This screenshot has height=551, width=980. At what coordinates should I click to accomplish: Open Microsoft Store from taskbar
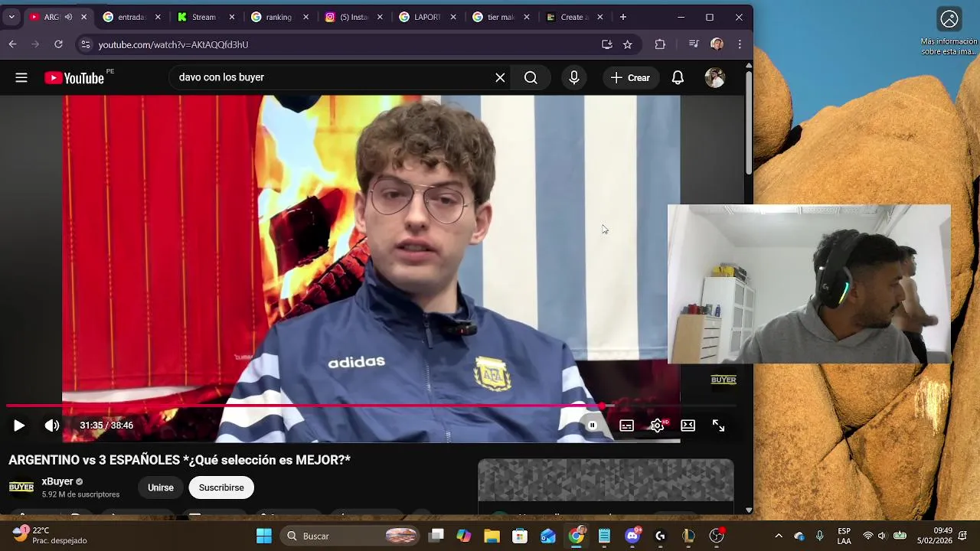pyautogui.click(x=520, y=536)
